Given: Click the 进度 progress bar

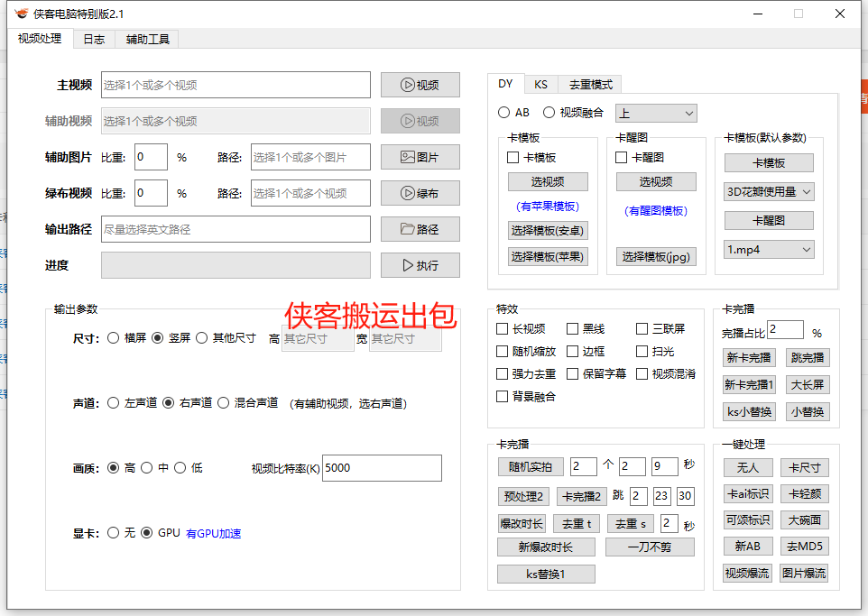Looking at the screenshot, I should (235, 265).
